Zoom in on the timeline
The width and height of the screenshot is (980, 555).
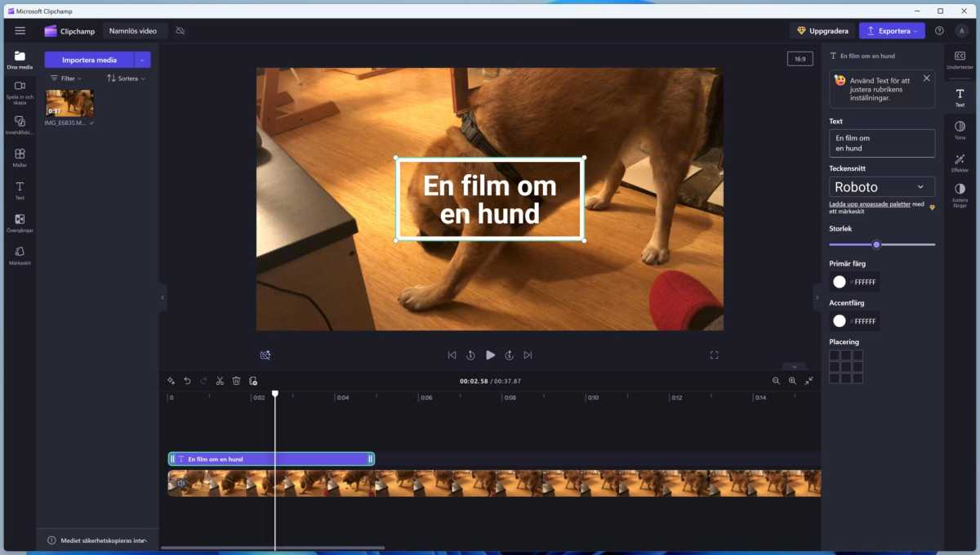[792, 380]
